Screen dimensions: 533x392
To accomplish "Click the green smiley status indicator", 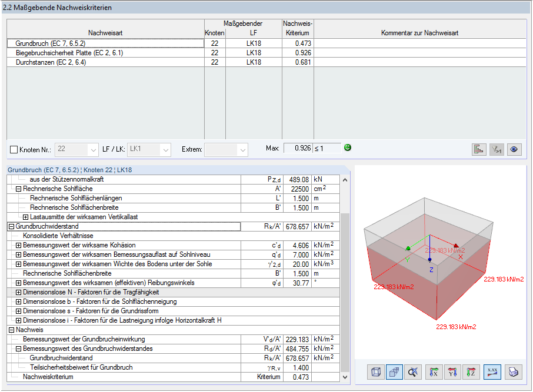I will (347, 148).
